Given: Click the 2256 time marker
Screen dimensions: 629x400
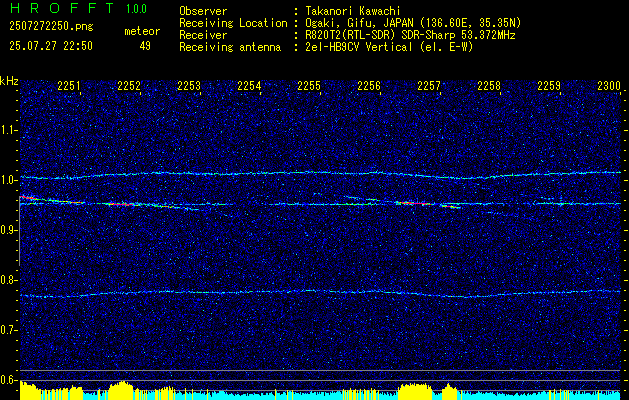Looking at the screenshot, I should (x=369, y=85).
